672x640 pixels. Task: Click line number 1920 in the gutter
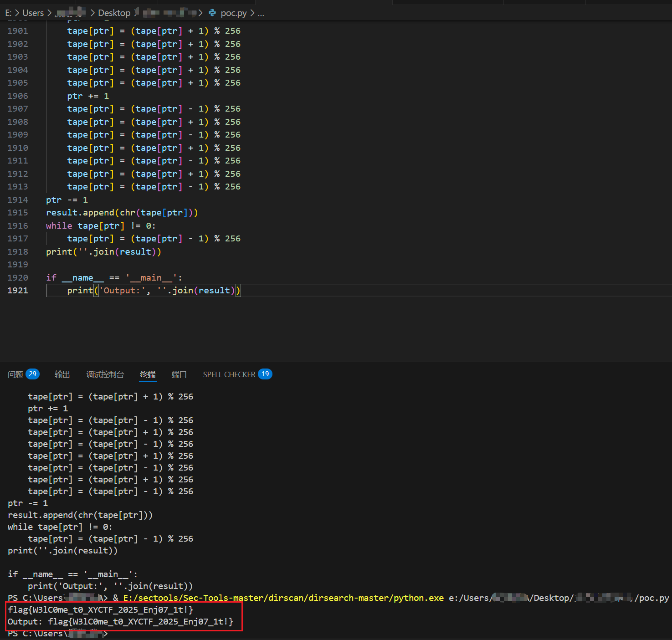pyautogui.click(x=18, y=278)
